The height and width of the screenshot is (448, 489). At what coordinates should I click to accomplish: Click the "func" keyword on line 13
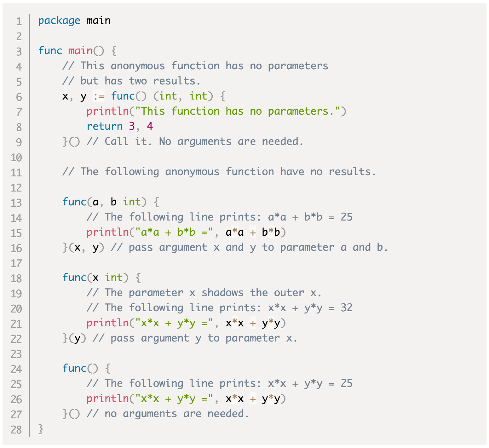point(74,202)
